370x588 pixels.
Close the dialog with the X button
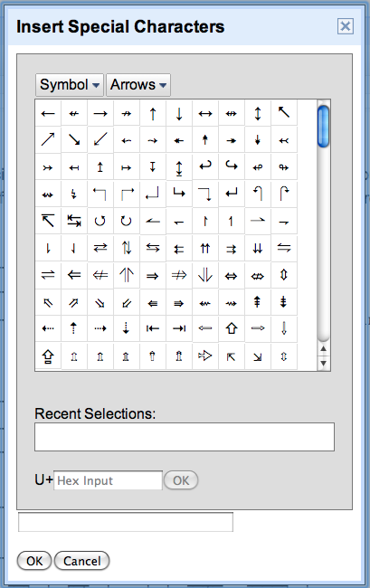point(346,26)
